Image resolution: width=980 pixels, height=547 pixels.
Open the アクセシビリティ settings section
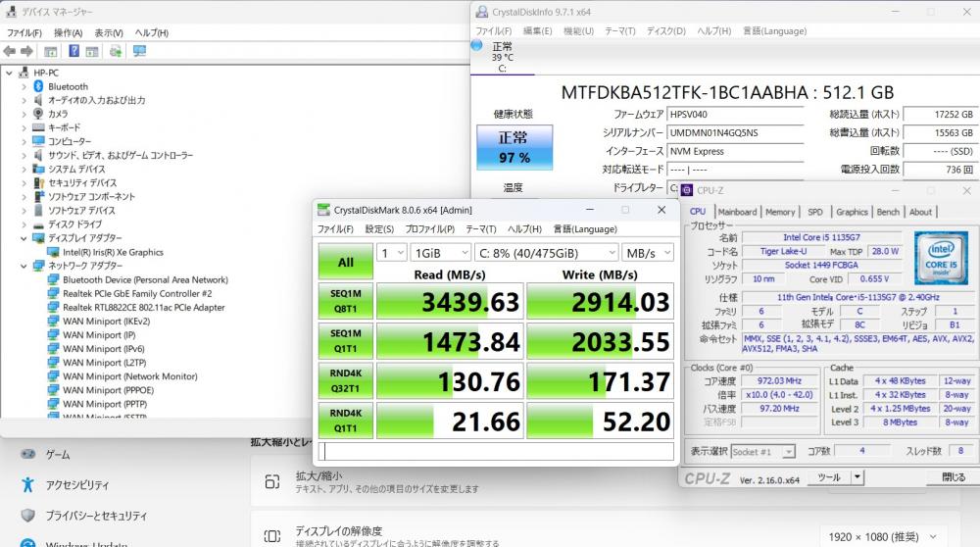[x=76, y=485]
